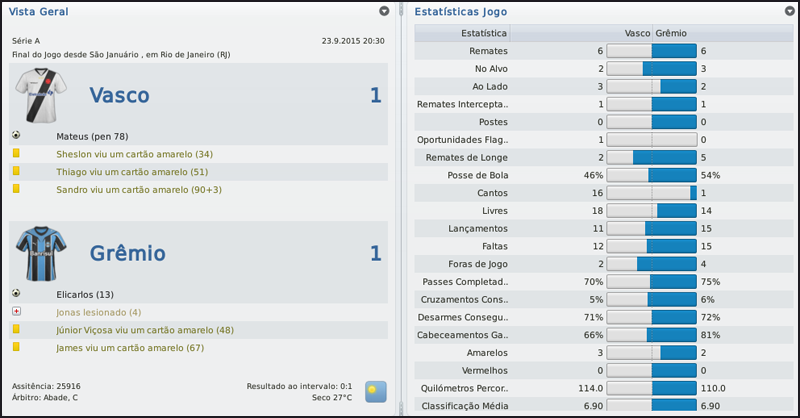Open the Vista Geral panel dropdown arrow
This screenshot has height=418, width=800.
point(385,11)
